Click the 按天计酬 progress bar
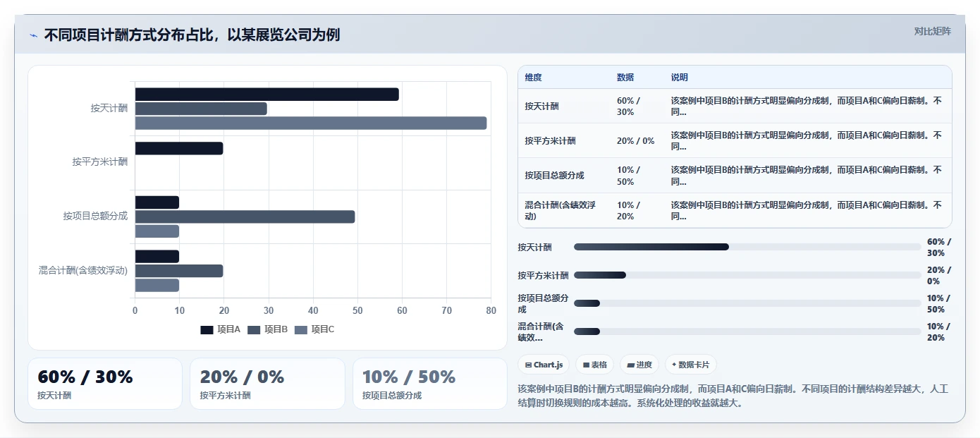980x438 pixels. (x=747, y=247)
